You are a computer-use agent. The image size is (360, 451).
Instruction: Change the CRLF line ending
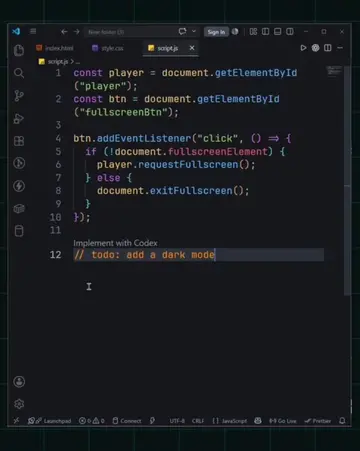click(198, 421)
